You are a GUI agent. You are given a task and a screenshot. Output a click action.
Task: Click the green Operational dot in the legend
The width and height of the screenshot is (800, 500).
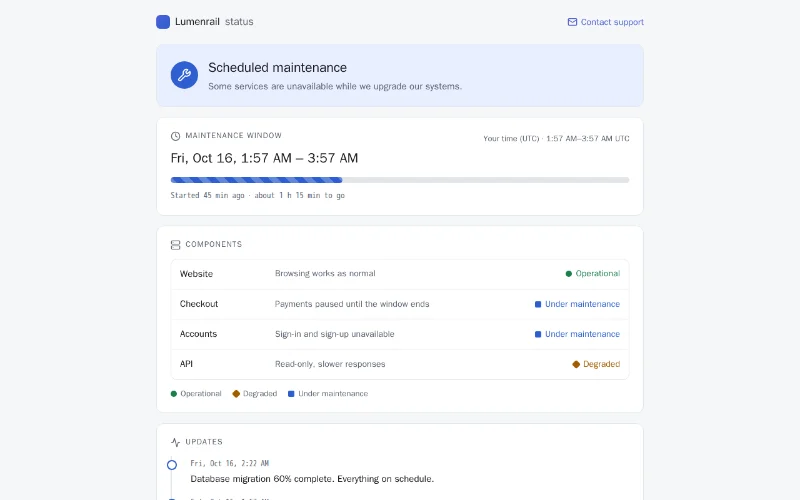(x=174, y=394)
